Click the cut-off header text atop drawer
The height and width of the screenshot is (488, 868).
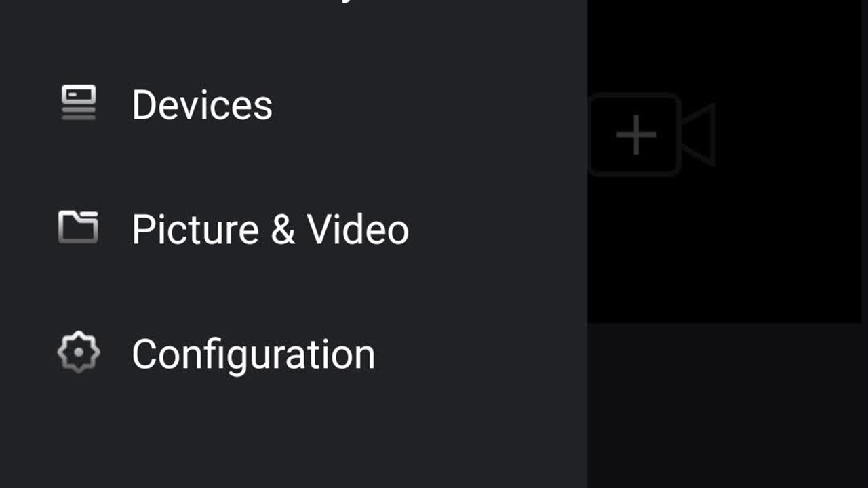pos(346,3)
